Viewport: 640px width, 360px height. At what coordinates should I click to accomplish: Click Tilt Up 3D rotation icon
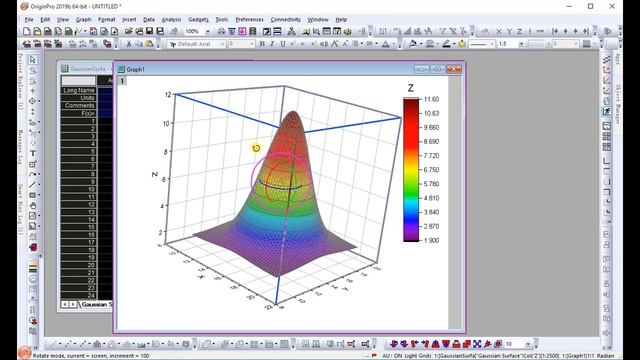(x=436, y=344)
